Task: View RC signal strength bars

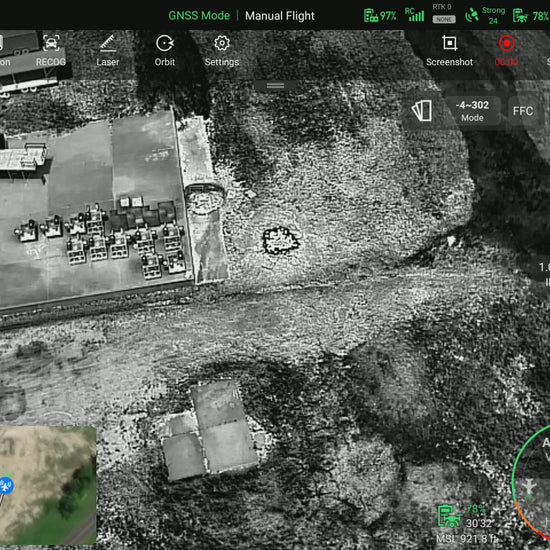Action: [414, 15]
